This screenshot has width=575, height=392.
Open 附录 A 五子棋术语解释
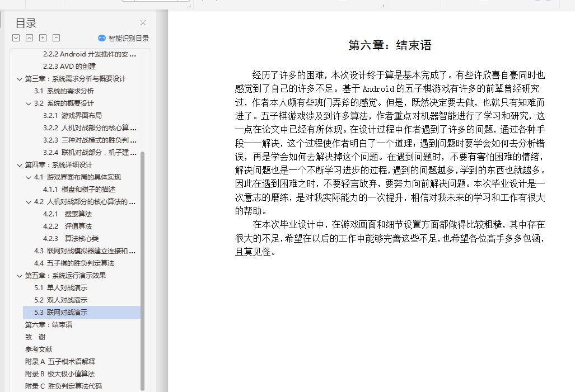coord(60,362)
